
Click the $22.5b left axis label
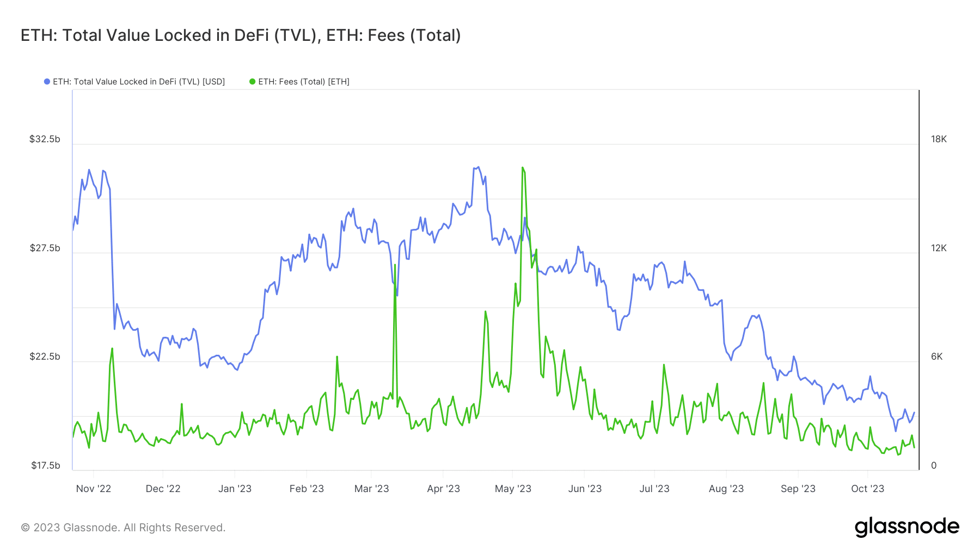click(45, 356)
